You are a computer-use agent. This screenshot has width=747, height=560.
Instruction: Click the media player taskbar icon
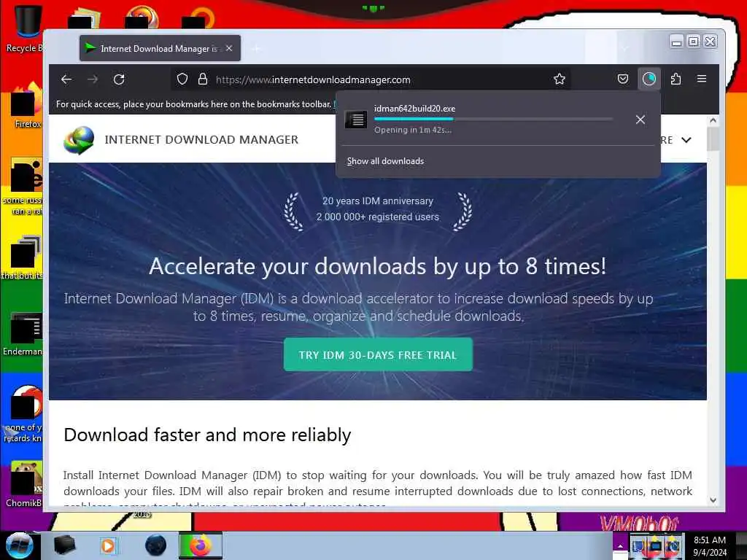(108, 545)
